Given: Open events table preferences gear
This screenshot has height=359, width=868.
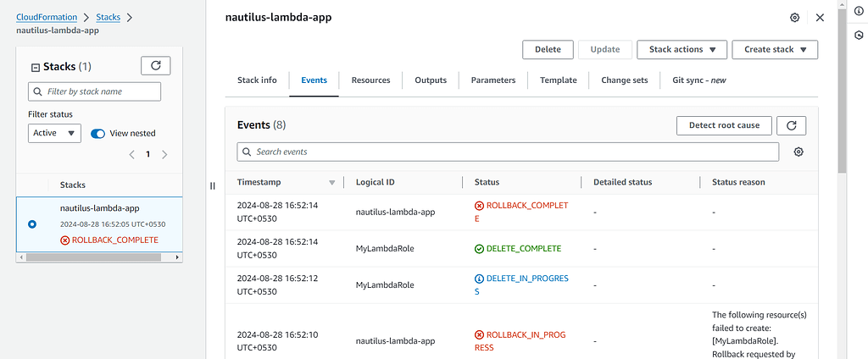Looking at the screenshot, I should point(798,152).
